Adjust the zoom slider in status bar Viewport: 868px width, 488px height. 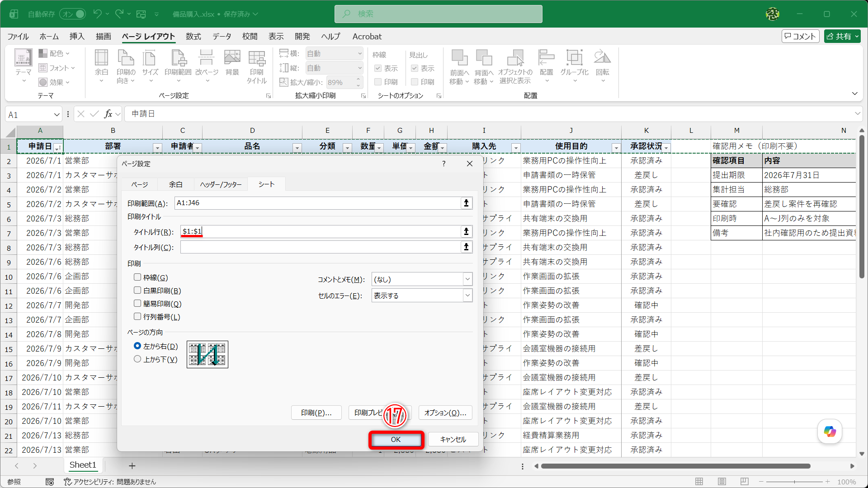(x=794, y=482)
